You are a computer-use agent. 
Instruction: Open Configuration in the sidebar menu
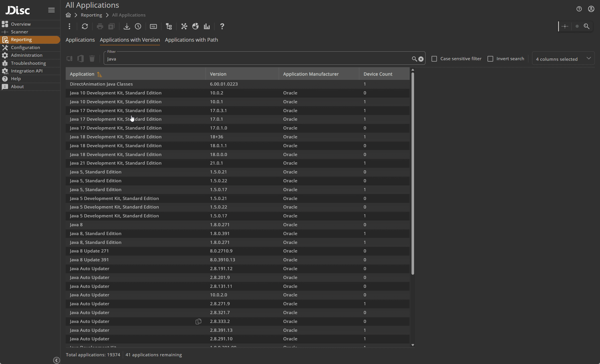(x=25, y=47)
